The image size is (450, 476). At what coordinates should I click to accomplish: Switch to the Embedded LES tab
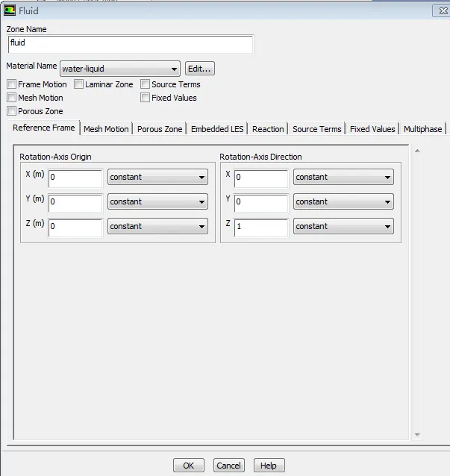(217, 129)
